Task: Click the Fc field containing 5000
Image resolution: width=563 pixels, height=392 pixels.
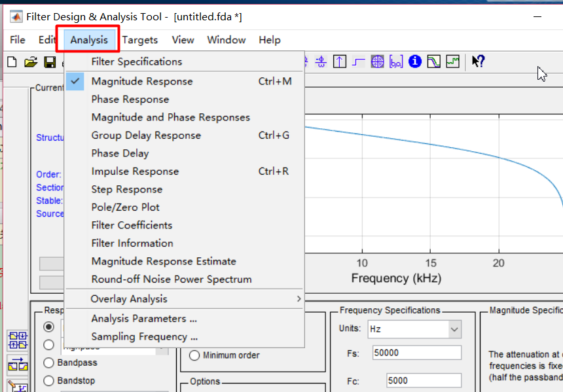Action: coord(424,380)
